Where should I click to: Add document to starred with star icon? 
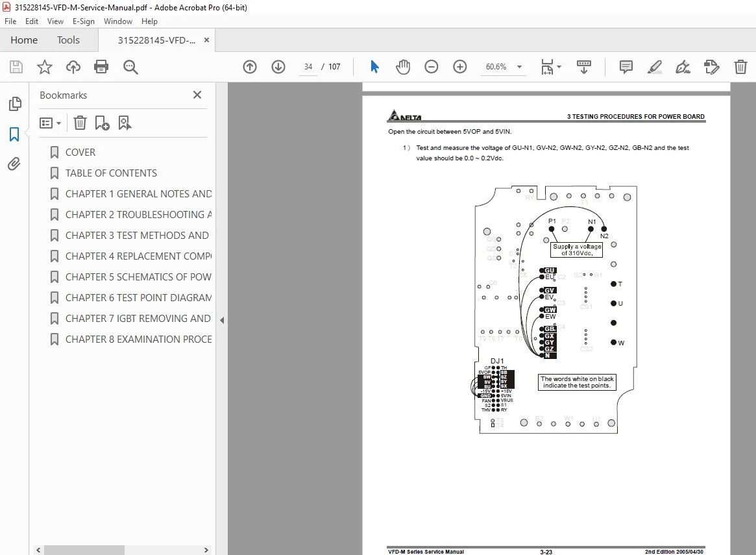(x=44, y=67)
